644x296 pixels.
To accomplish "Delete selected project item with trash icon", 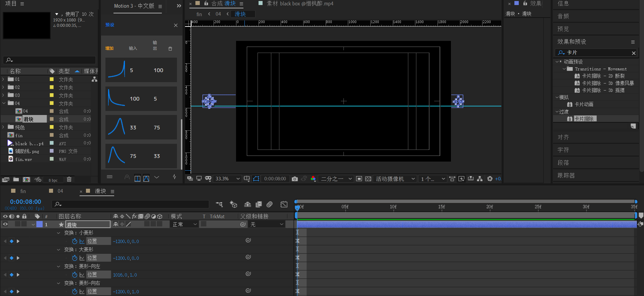I will (x=69, y=179).
